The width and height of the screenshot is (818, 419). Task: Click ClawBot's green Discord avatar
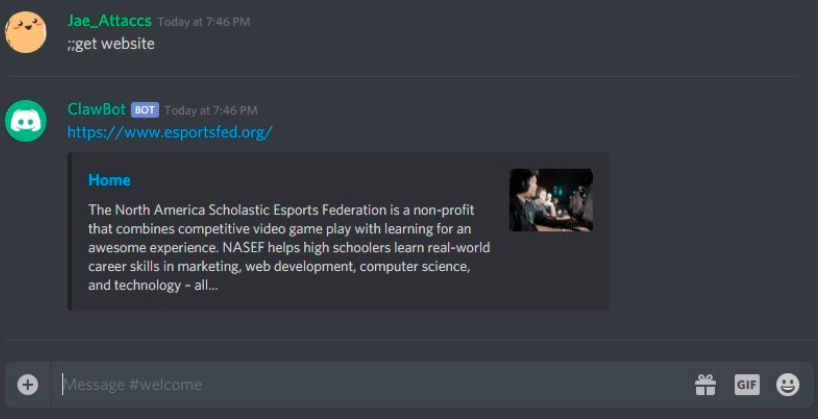point(26,121)
